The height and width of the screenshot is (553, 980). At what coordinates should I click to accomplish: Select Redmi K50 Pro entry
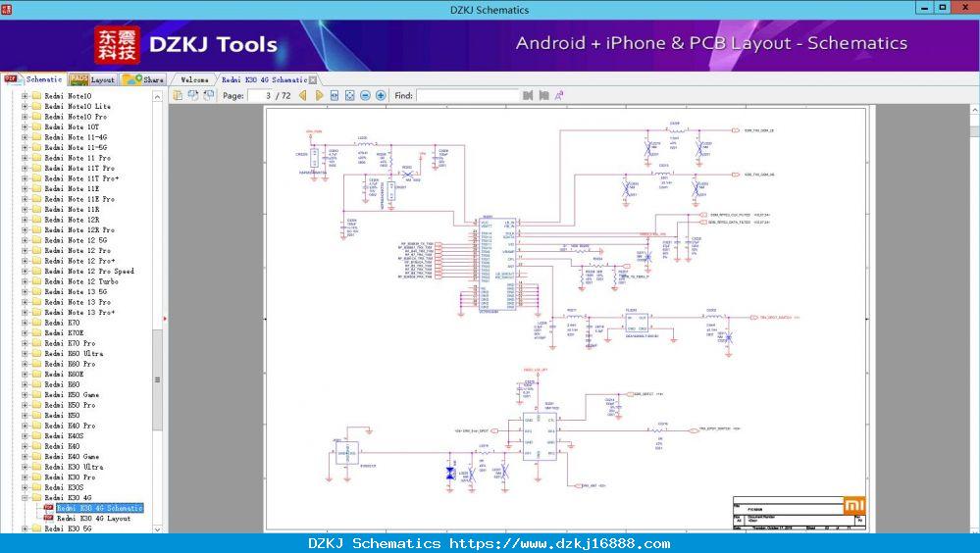[70, 405]
